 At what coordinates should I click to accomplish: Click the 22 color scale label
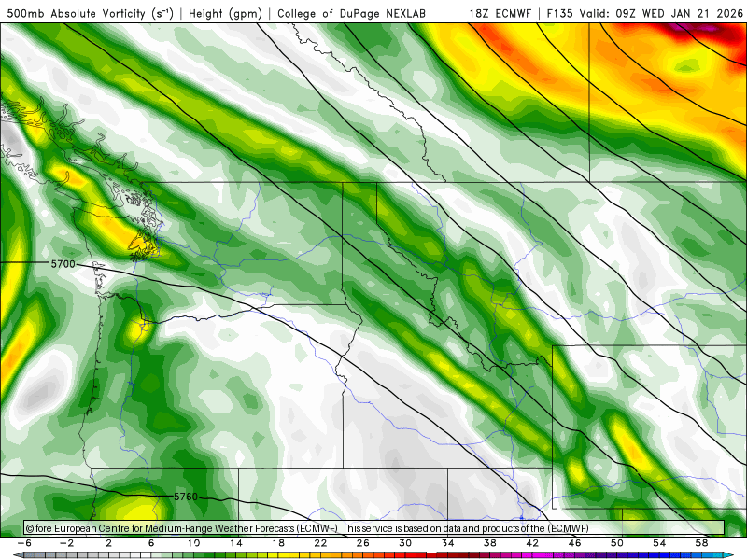click(320, 543)
